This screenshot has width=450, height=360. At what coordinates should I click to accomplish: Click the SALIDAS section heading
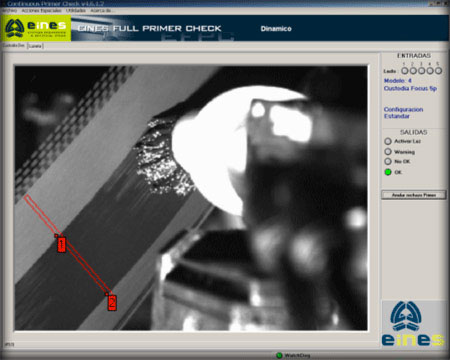tap(414, 132)
